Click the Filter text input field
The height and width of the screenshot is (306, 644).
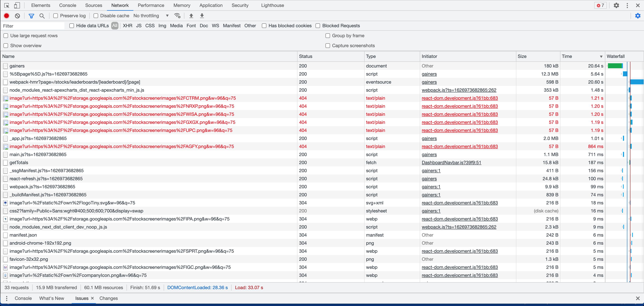pyautogui.click(x=33, y=26)
